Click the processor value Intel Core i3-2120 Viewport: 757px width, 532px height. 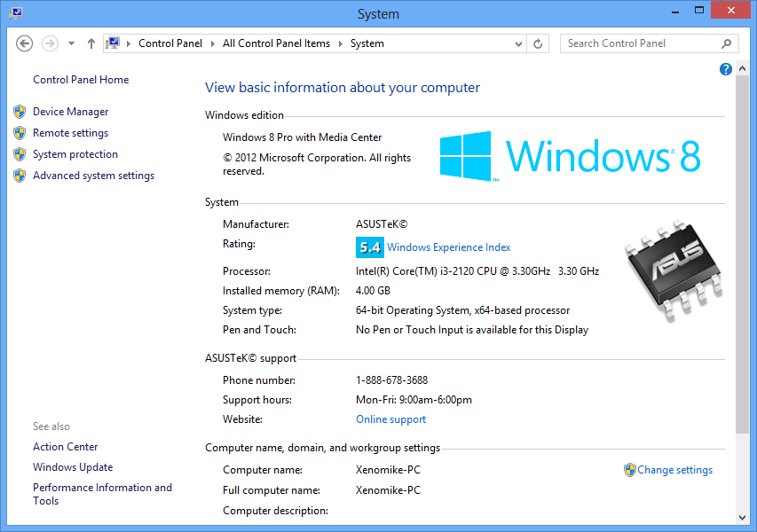point(477,271)
